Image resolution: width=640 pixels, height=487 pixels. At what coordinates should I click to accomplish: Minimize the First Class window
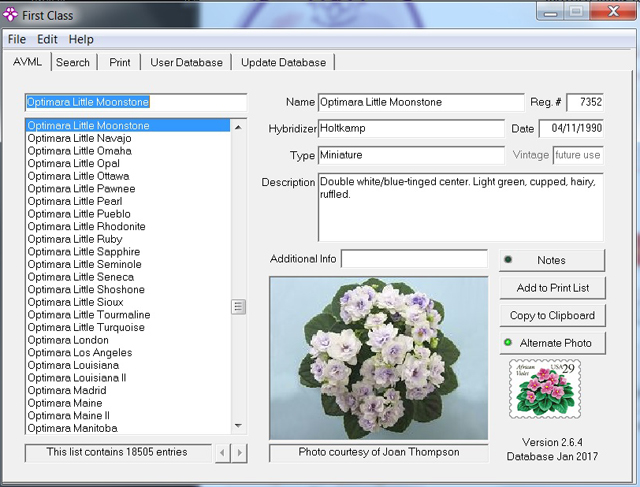point(550,11)
